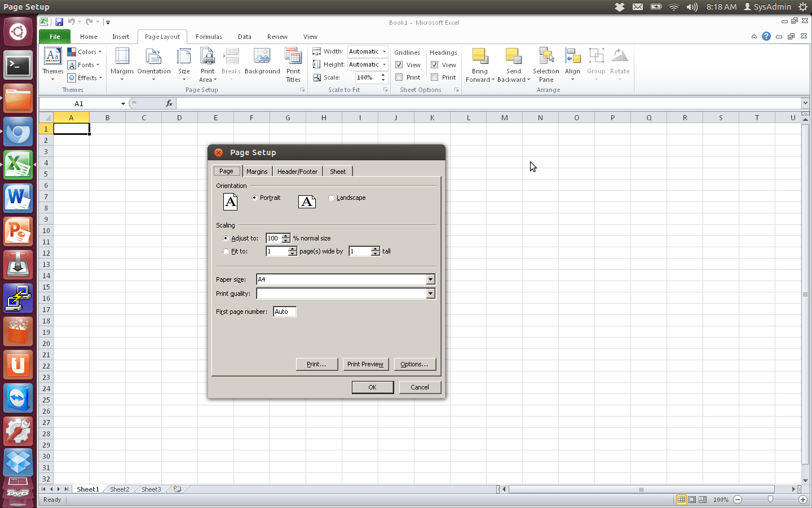Click the First page number field
812x508 pixels.
click(285, 312)
